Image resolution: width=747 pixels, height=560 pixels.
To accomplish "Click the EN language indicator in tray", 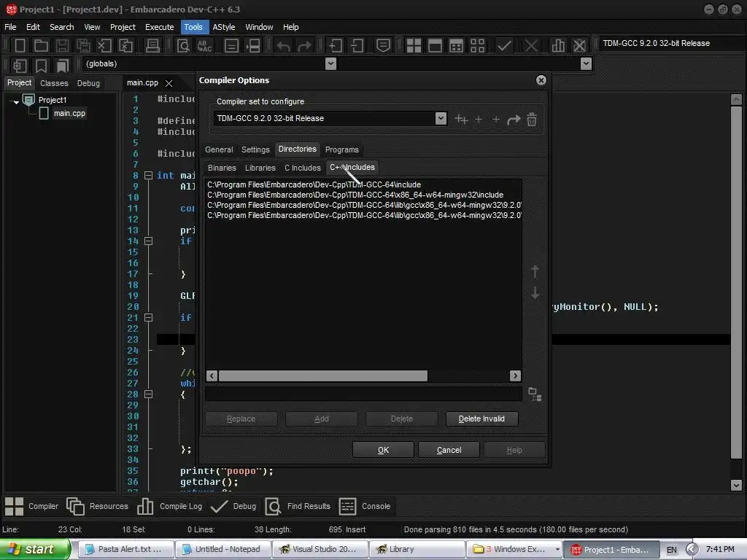I will point(671,550).
